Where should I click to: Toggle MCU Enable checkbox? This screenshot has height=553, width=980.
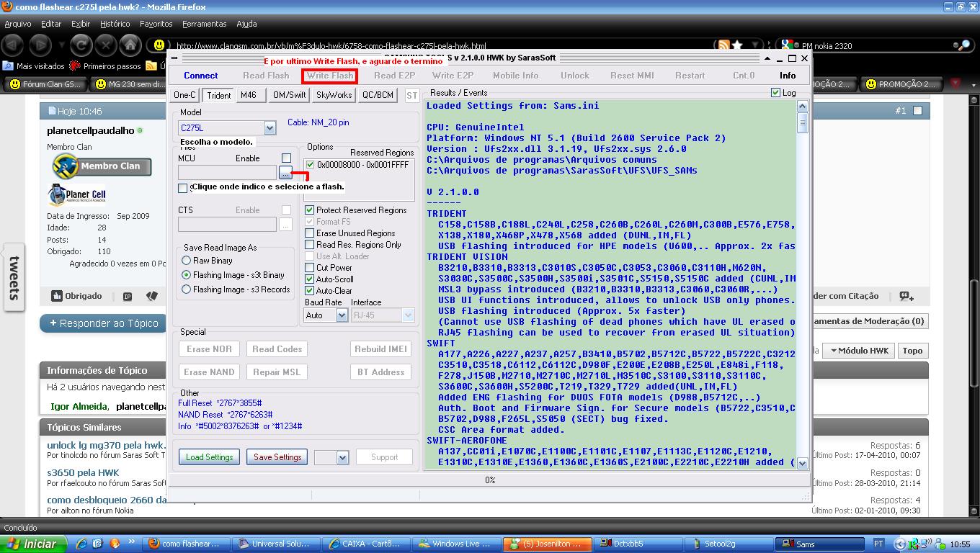point(286,158)
